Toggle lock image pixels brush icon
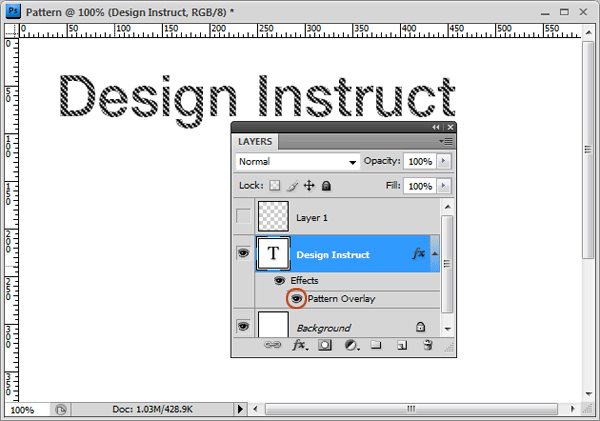 (x=292, y=186)
